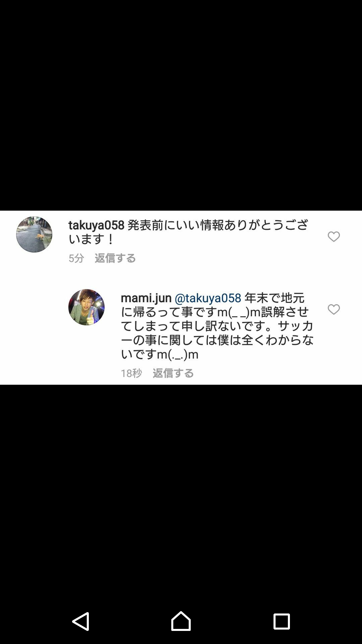Follow the blue @takuya058 mention link

208,298
